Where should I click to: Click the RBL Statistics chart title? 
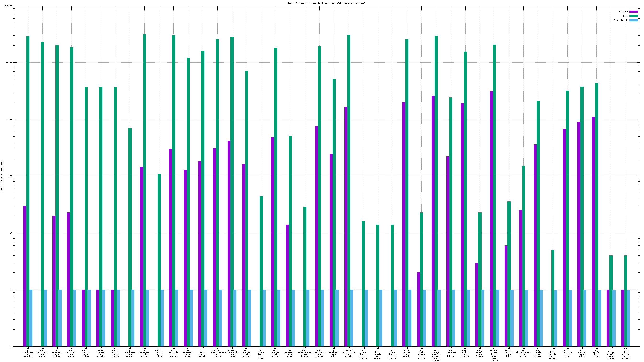tap(326, 3)
